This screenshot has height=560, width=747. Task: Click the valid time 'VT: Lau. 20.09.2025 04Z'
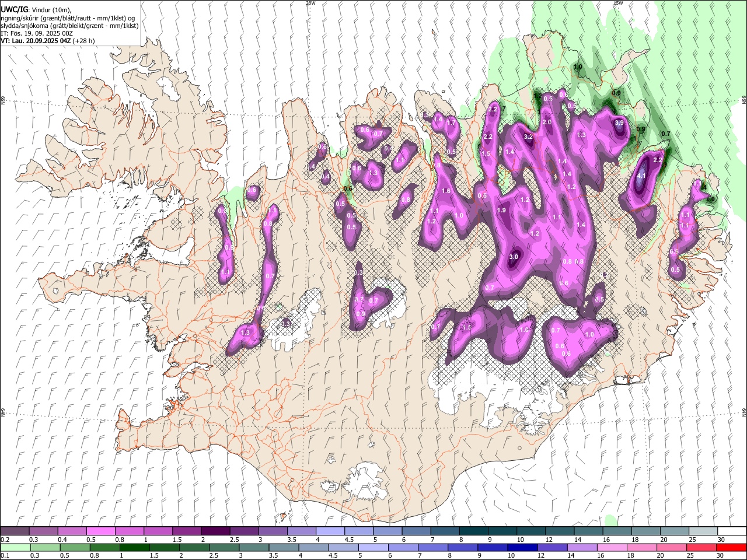pyautogui.click(x=35, y=41)
